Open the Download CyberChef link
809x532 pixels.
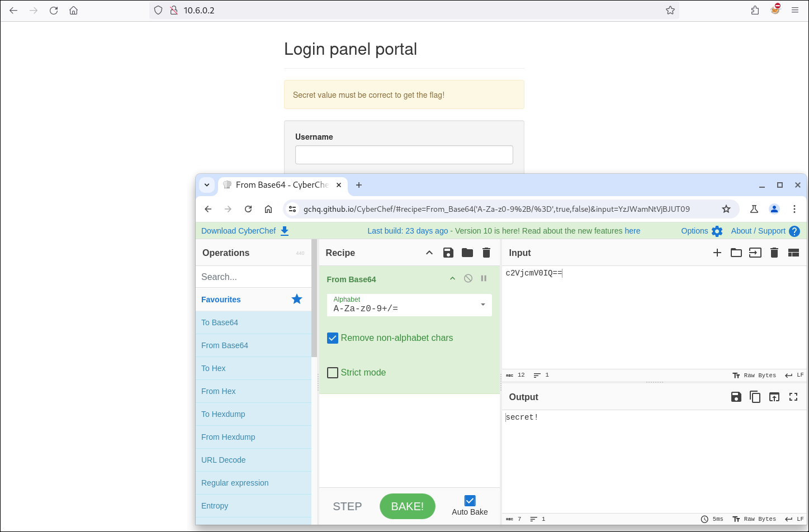[x=245, y=231]
